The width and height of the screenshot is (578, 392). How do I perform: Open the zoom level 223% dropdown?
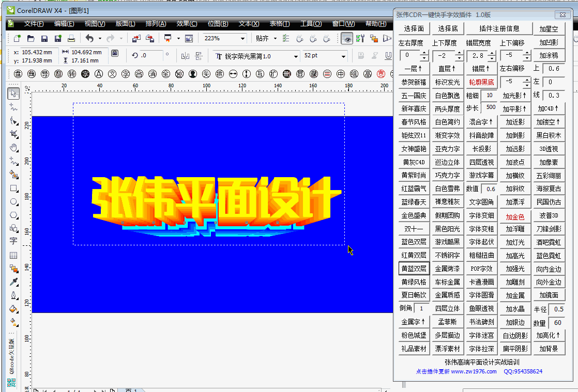(242, 38)
